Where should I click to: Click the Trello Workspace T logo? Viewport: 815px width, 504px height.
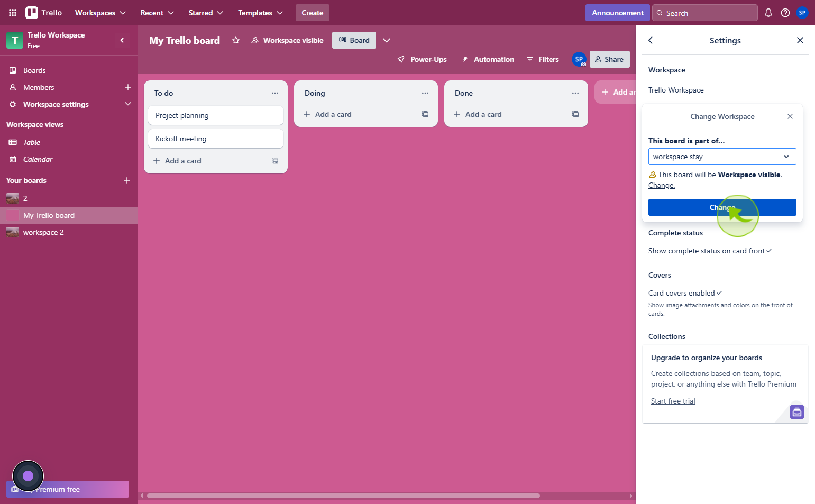point(15,40)
